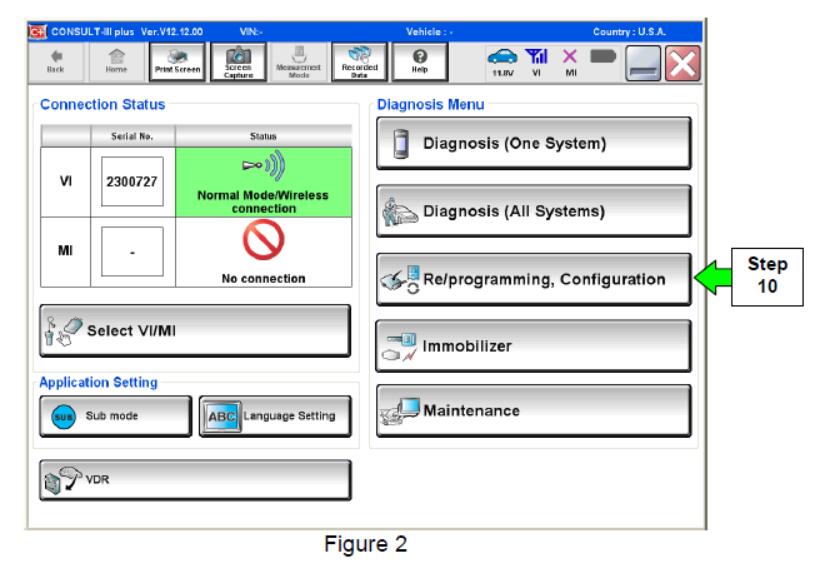Click the reprogramming icon on Re/programming button
The height and width of the screenshot is (565, 817).
[x=400, y=279]
